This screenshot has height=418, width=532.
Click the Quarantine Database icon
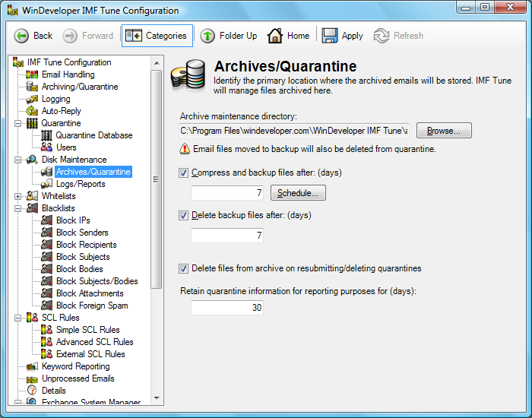coord(46,135)
